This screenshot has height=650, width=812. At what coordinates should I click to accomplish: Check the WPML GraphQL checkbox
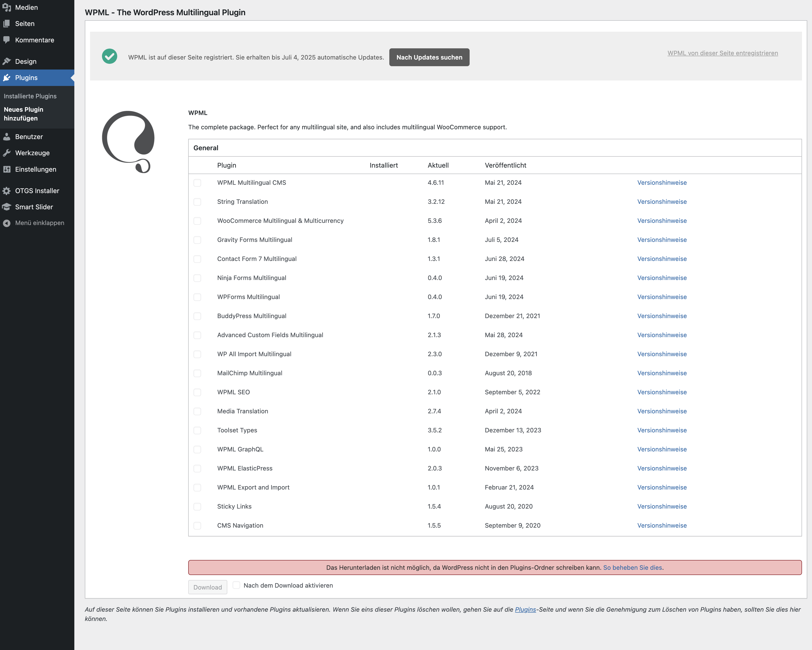197,449
